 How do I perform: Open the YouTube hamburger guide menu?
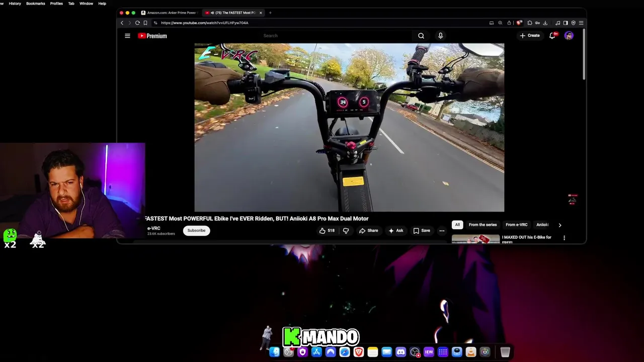tap(127, 36)
